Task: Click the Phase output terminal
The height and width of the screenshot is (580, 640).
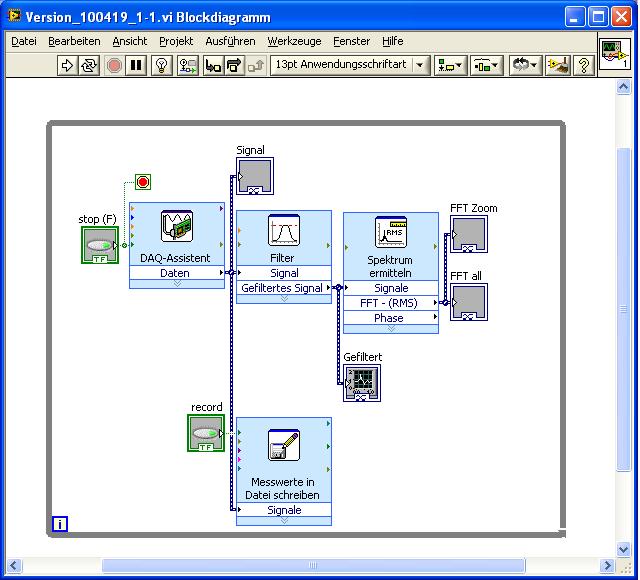Action: tap(391, 318)
